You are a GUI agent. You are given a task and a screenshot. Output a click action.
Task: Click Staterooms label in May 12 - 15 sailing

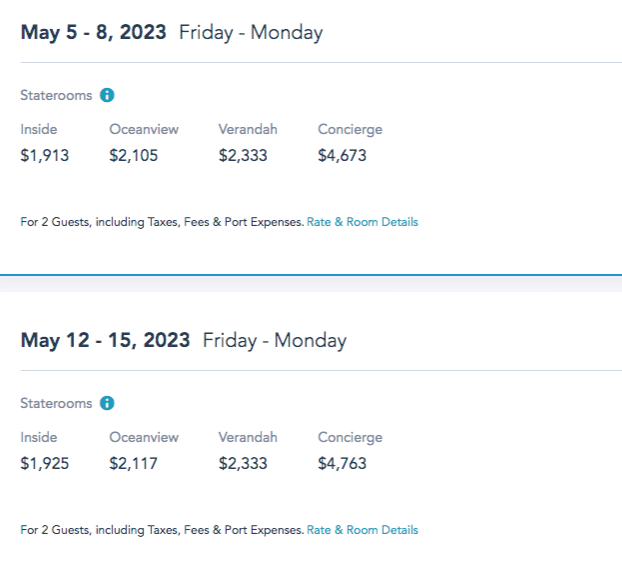[x=56, y=404]
